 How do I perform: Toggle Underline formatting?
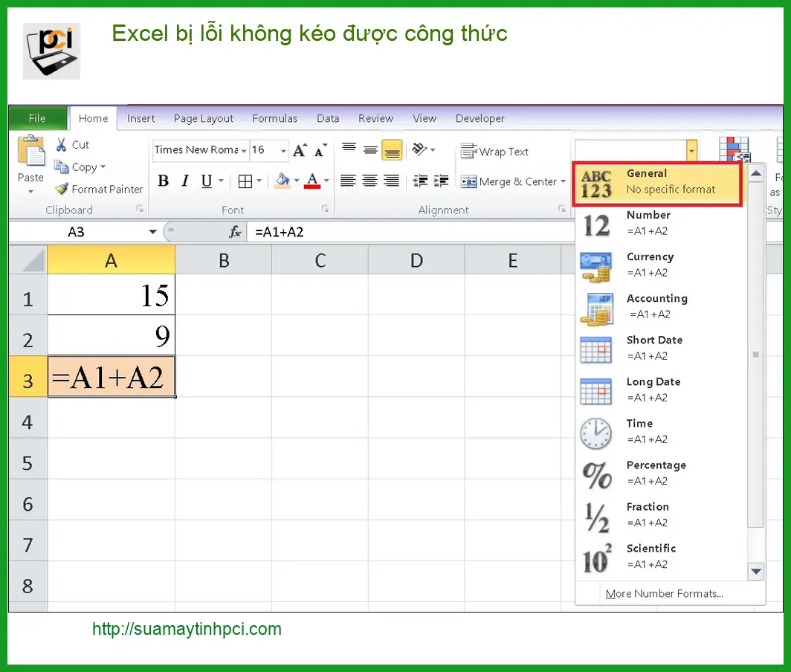207,181
